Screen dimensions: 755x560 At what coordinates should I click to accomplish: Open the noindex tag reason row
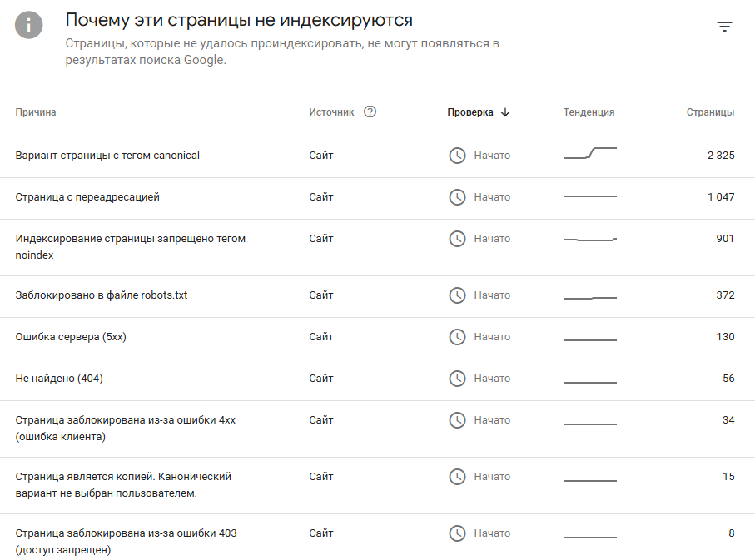click(378, 247)
